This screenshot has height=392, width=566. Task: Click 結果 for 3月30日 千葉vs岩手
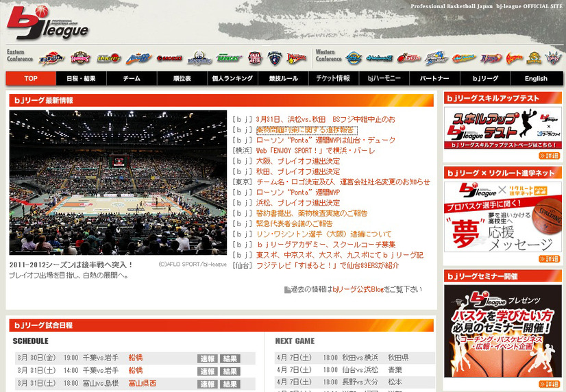point(230,359)
